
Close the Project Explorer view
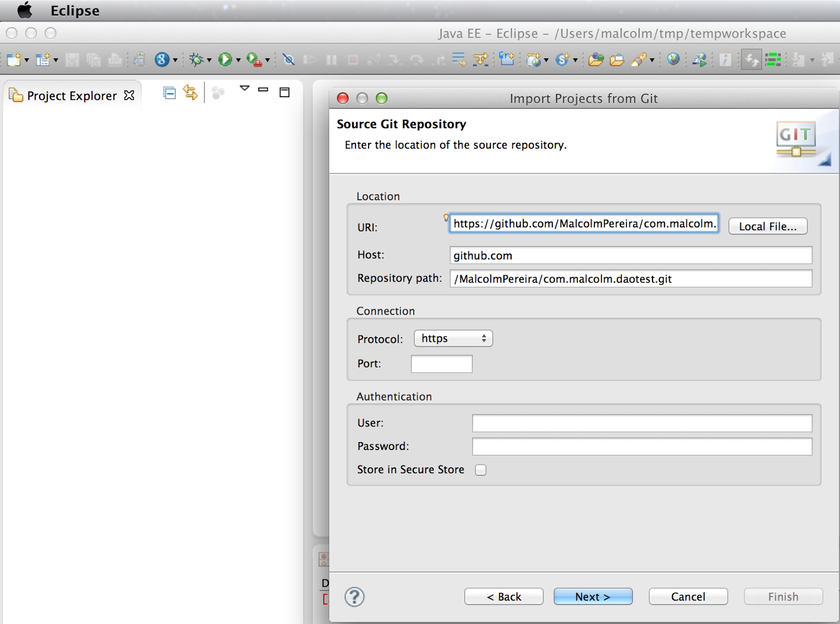129,95
